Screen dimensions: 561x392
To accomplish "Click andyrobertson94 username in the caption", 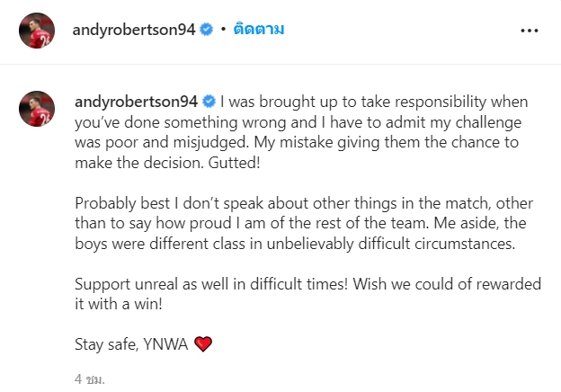I will click(135, 100).
